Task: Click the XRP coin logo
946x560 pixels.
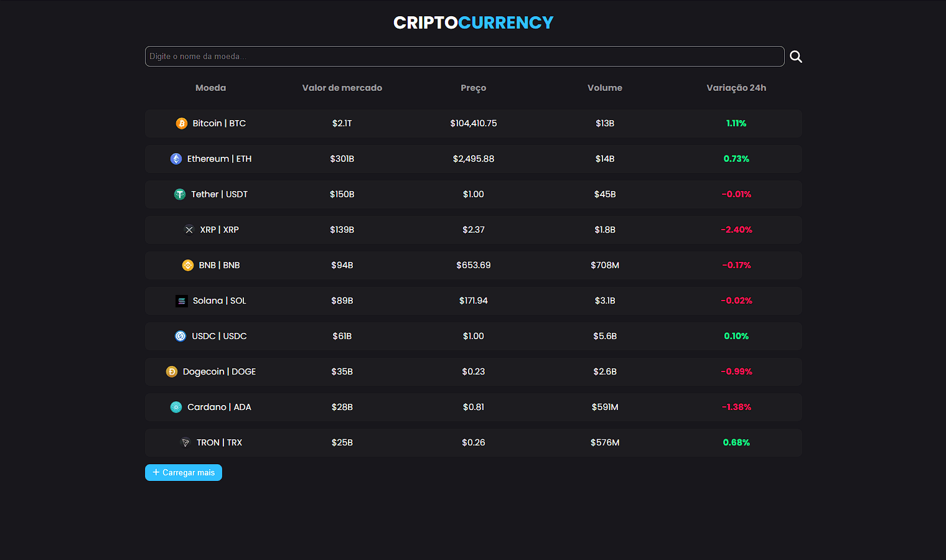Action: pyautogui.click(x=189, y=230)
